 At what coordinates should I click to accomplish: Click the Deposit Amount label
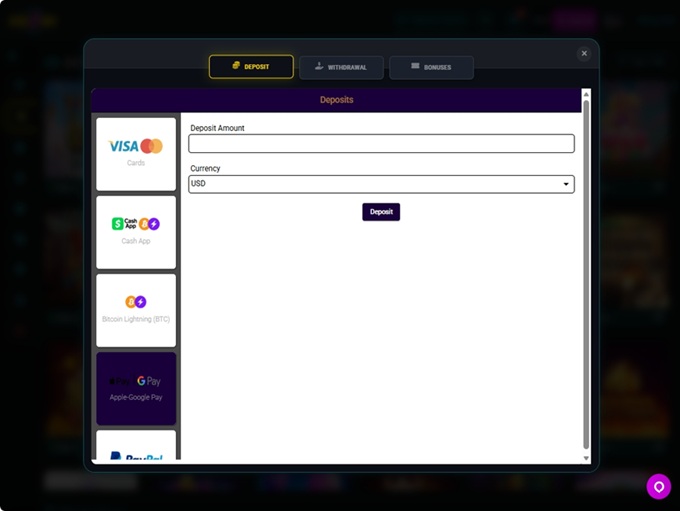217,128
